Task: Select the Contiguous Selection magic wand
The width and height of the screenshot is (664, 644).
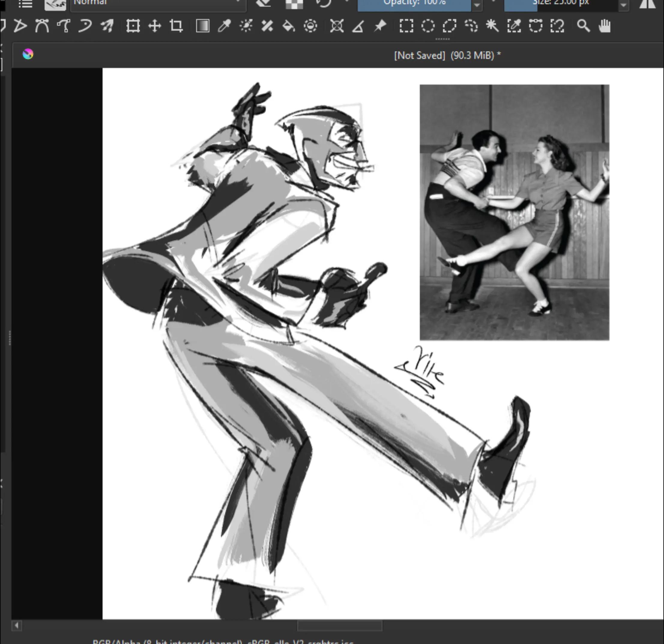Action: pyautogui.click(x=492, y=26)
